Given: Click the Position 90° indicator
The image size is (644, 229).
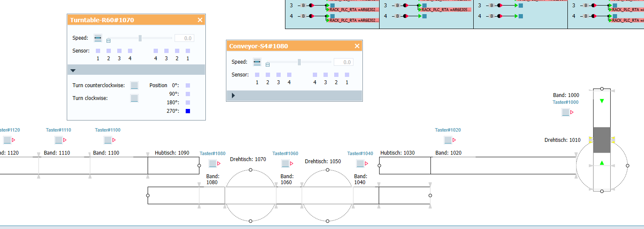Looking at the screenshot, I should click(188, 94).
